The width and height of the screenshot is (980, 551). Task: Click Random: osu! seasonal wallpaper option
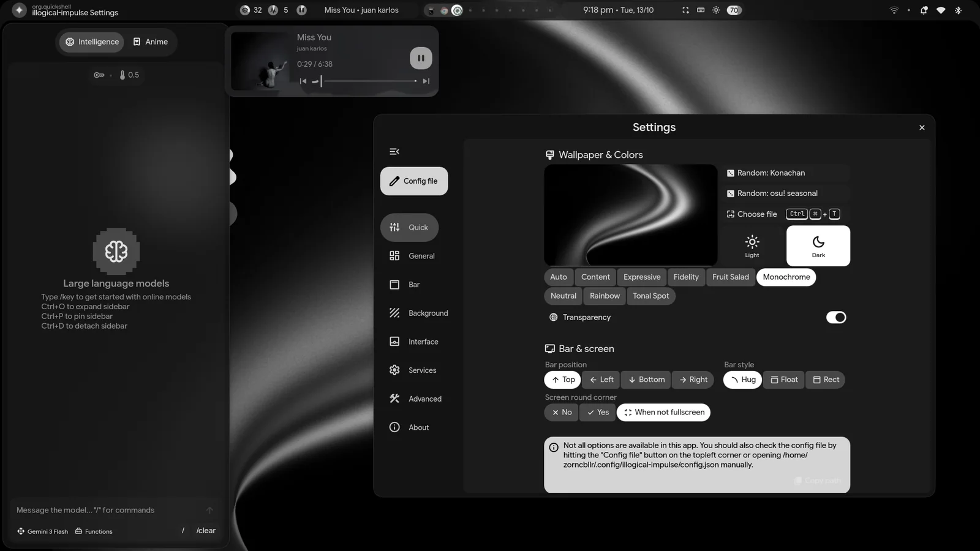786,193
